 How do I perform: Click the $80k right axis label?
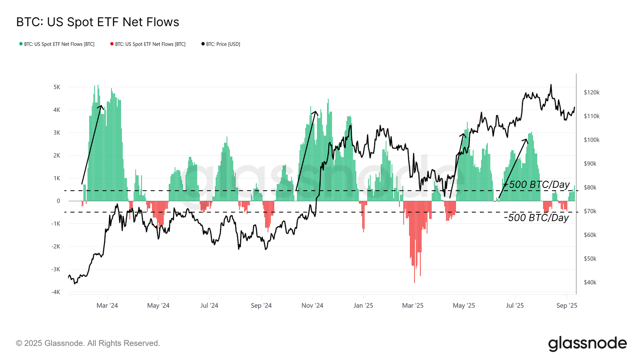point(590,187)
